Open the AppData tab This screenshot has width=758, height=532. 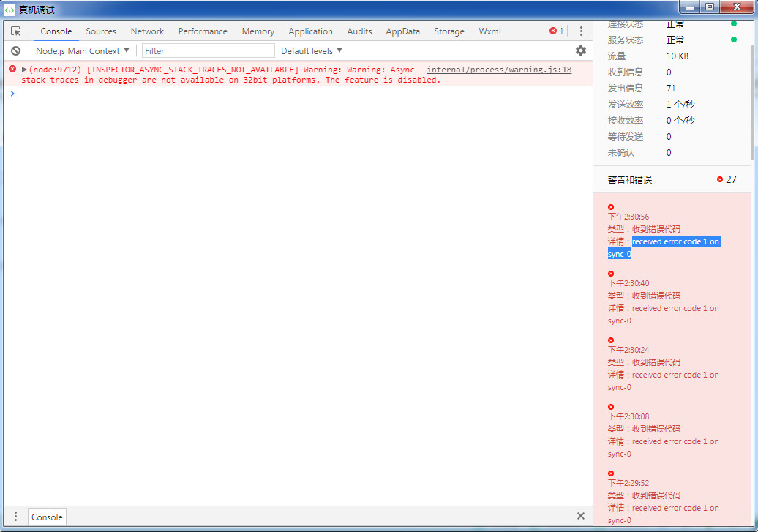tap(402, 31)
